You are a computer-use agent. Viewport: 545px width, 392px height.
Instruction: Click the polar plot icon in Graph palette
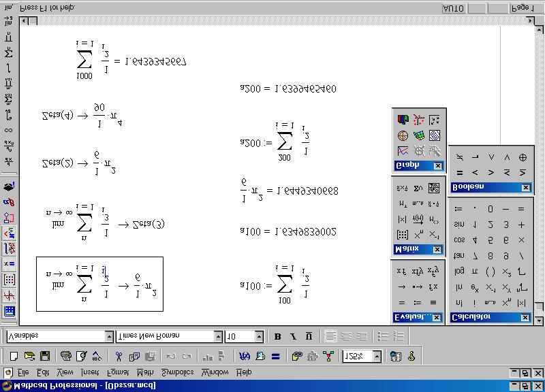pyautogui.click(x=403, y=135)
